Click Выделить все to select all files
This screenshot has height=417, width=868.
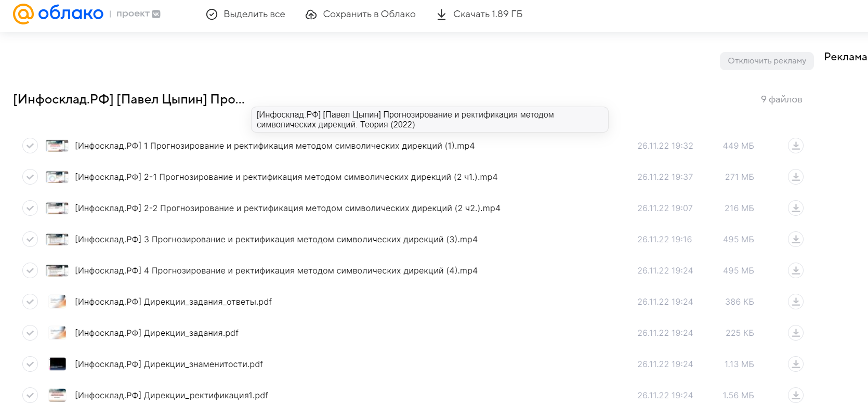[x=245, y=14]
